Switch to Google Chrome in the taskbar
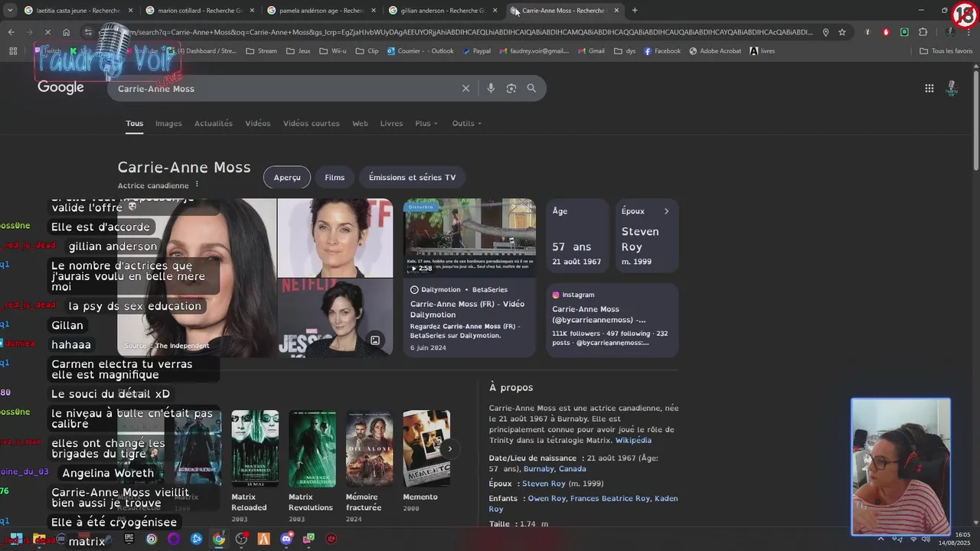Screen dimensions: 980x551 (219, 539)
